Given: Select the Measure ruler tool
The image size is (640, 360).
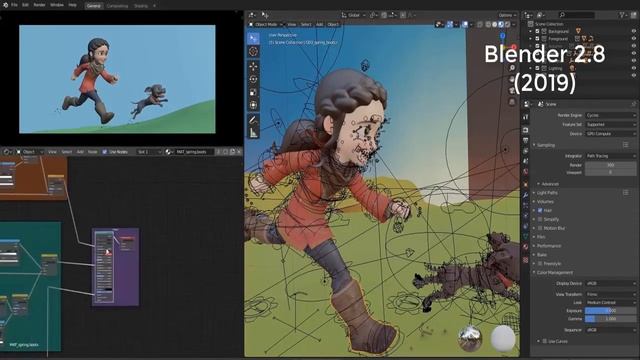Looking at the screenshot, I should click(253, 133).
